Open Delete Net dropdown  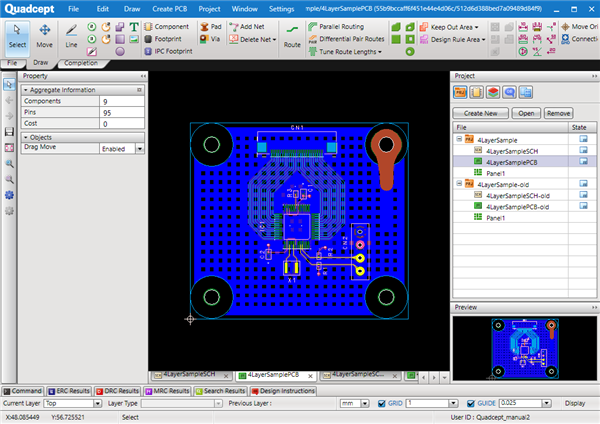274,39
